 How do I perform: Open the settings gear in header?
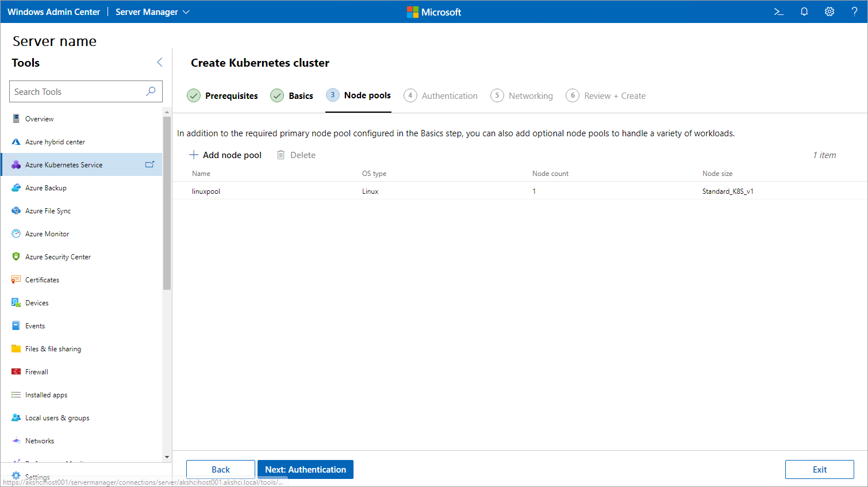tap(829, 11)
